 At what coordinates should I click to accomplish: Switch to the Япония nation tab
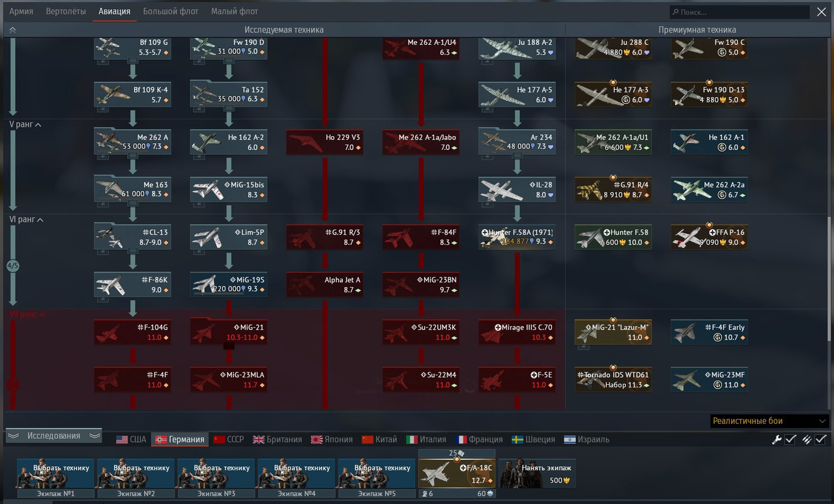pos(332,440)
